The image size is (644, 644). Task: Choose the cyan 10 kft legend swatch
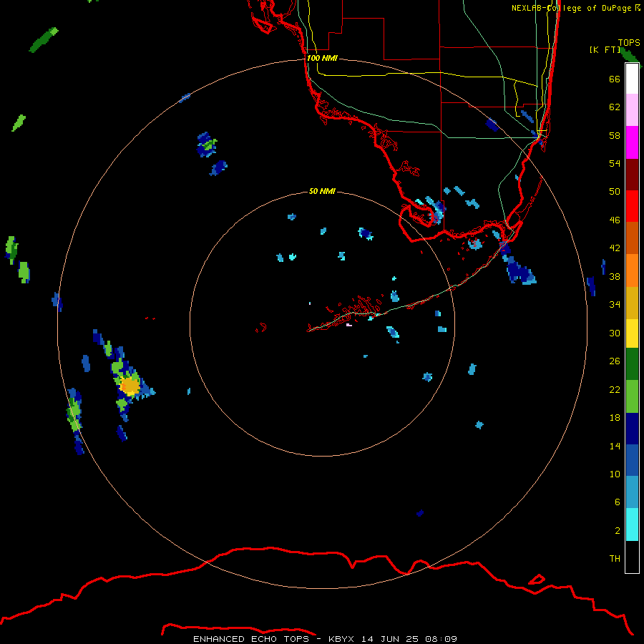(632, 525)
